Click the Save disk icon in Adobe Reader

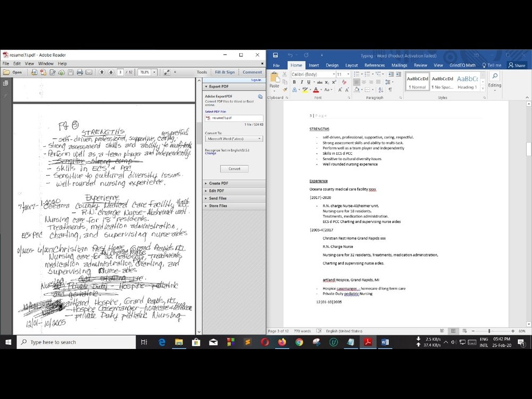[71, 72]
